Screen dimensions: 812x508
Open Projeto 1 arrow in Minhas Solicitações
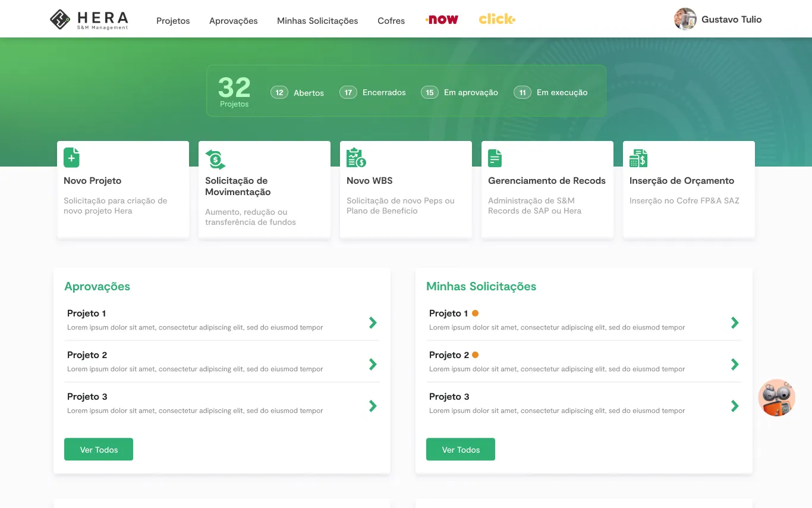pos(735,322)
